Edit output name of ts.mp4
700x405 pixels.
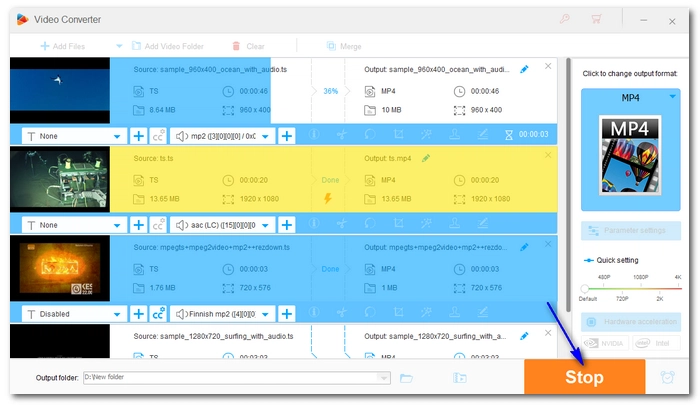pyautogui.click(x=426, y=158)
